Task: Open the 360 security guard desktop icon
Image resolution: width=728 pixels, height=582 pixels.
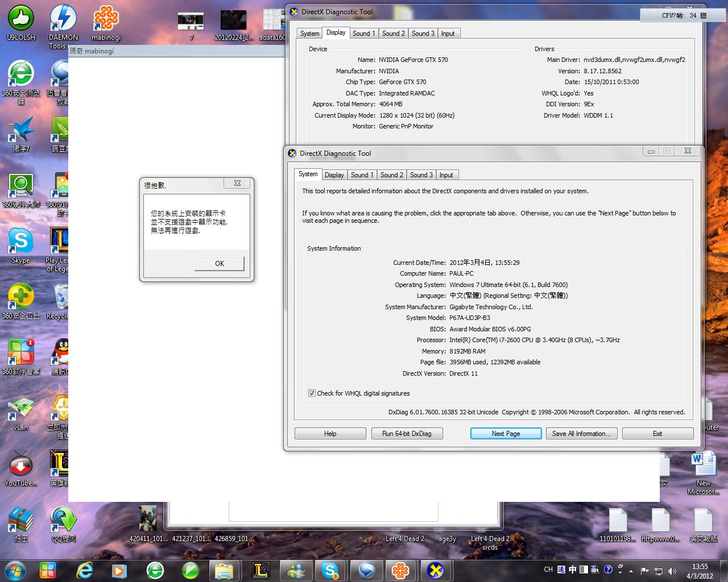Action: [x=21, y=302]
